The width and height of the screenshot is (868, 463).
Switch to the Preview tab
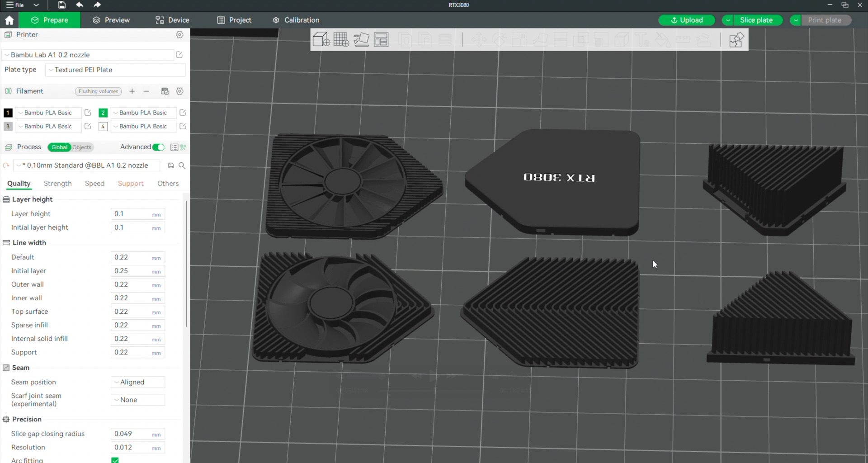click(111, 20)
